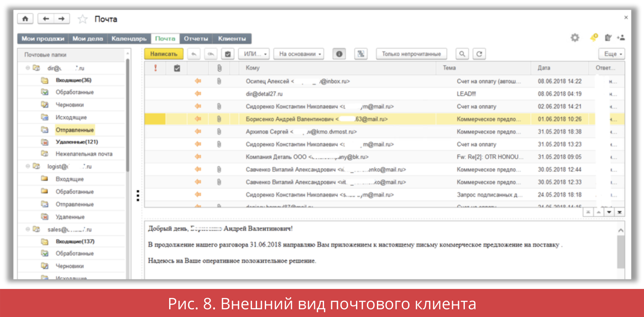Screen dimensions: 644x317
Task: Open the На основании dropdown
Action: pos(299,54)
